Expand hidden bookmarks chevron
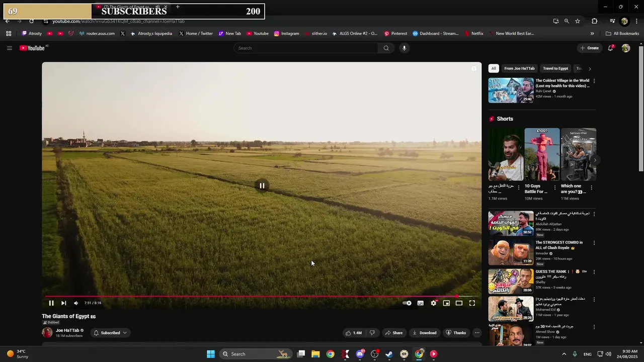This screenshot has width=644, height=362. (x=592, y=34)
